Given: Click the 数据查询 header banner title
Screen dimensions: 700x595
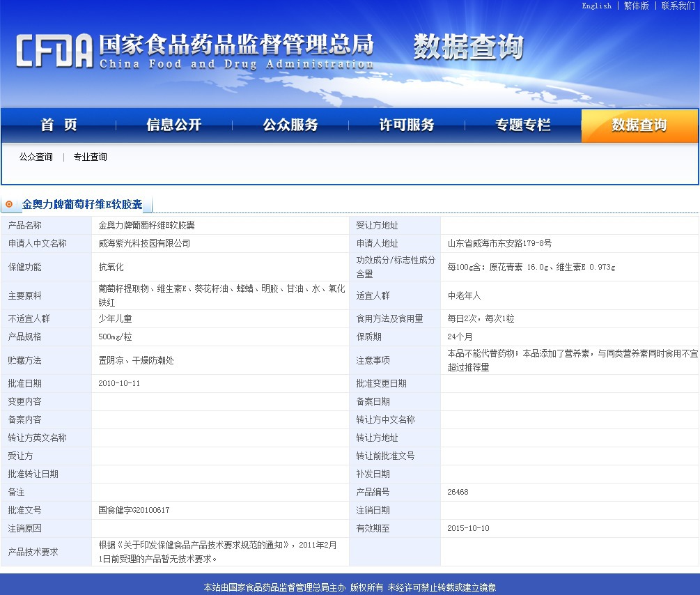Looking at the screenshot, I should 469,47.
